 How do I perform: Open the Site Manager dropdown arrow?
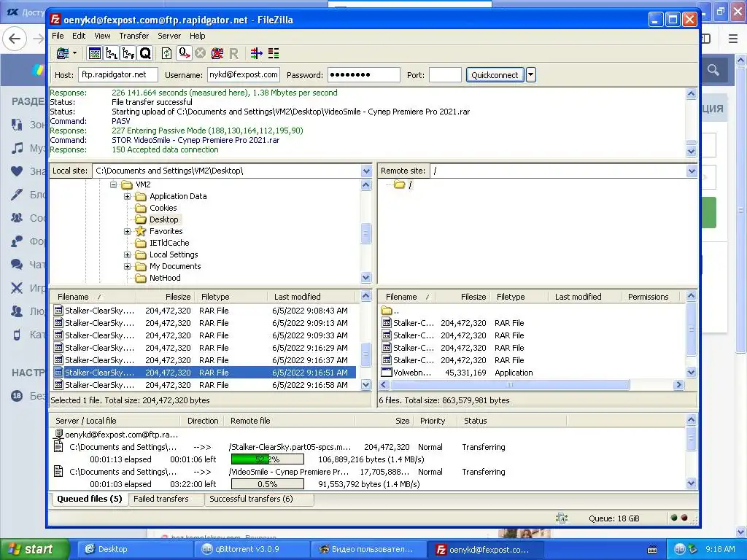coord(75,53)
